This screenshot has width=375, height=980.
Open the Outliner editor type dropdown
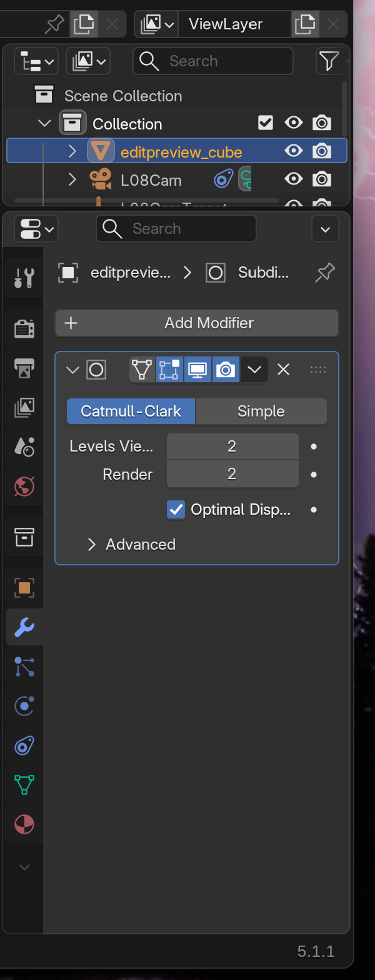[36, 61]
